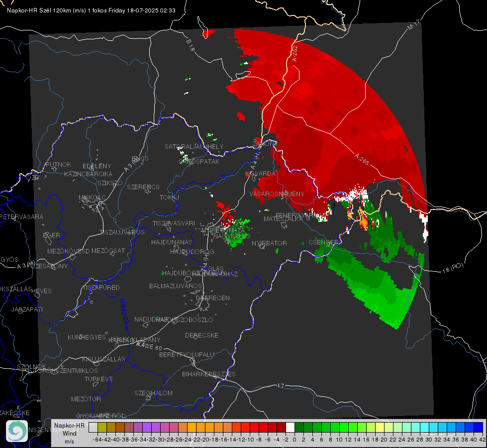Screen dimensions: 487x448
Task: Click the KAZINCBARCIKA label
Action: click(x=88, y=174)
